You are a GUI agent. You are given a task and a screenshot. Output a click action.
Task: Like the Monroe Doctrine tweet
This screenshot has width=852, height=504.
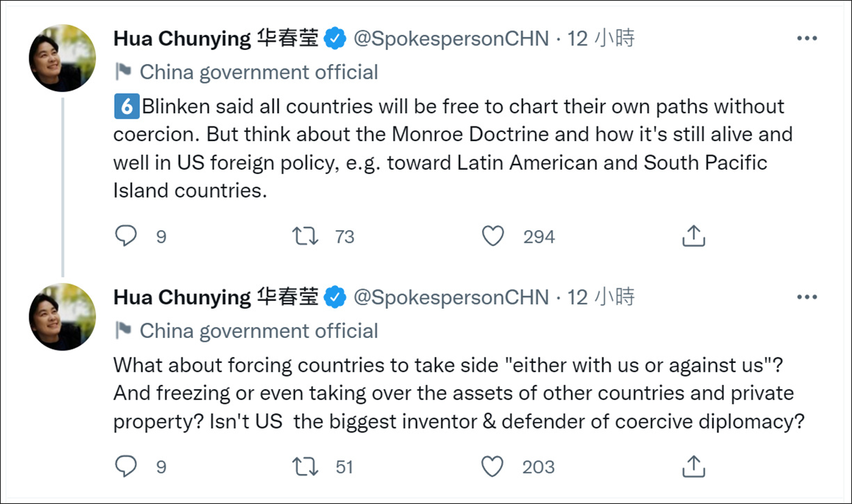(492, 237)
